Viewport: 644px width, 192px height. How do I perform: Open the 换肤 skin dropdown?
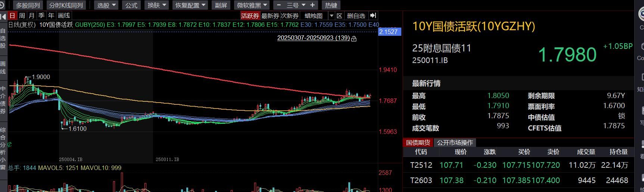point(157,5)
